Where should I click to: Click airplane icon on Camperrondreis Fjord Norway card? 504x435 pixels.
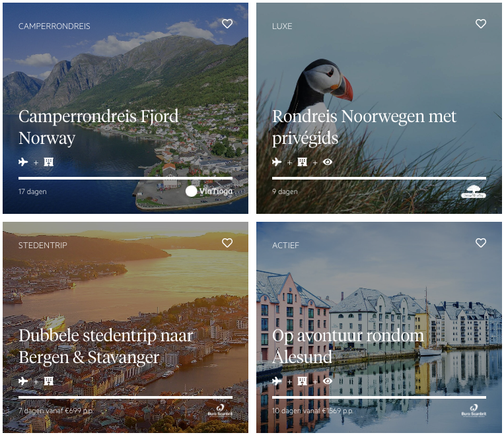[x=23, y=162]
